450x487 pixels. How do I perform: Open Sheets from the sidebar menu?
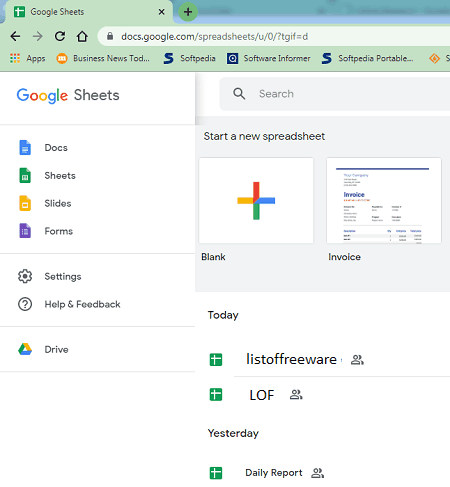click(60, 176)
